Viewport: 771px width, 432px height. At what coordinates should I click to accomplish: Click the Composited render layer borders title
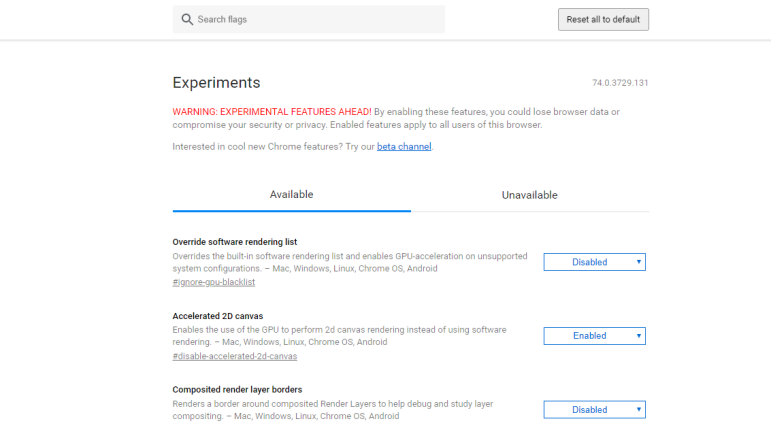pyautogui.click(x=237, y=390)
